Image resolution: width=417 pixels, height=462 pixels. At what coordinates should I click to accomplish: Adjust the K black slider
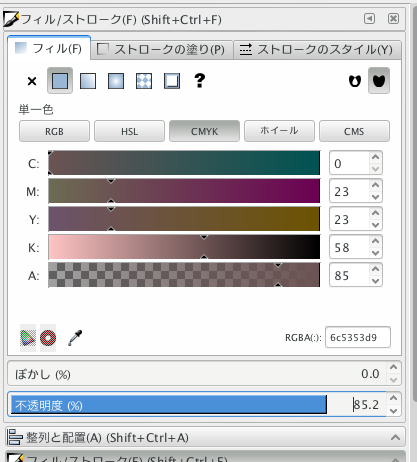click(x=184, y=247)
